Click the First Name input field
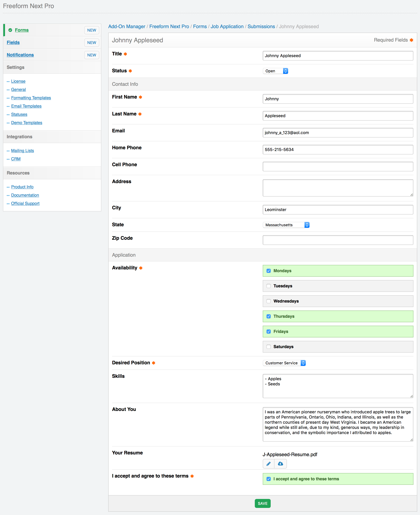The width and height of the screenshot is (420, 515). pyautogui.click(x=337, y=98)
